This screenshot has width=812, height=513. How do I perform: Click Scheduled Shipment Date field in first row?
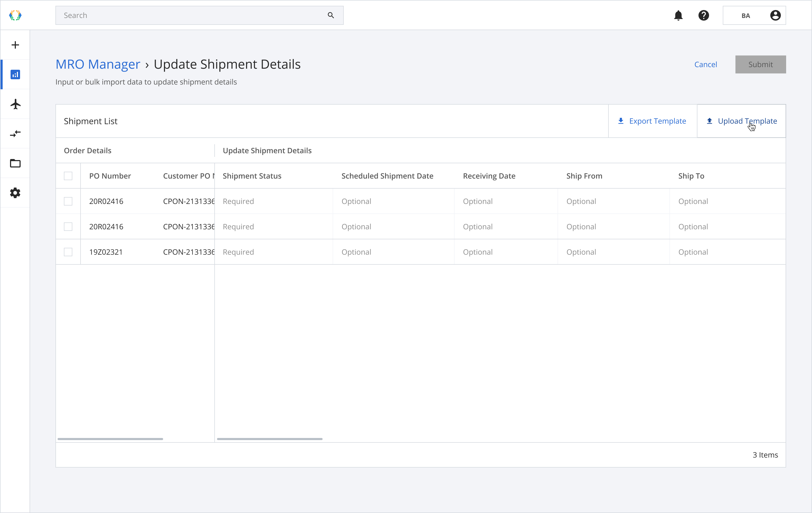(394, 201)
